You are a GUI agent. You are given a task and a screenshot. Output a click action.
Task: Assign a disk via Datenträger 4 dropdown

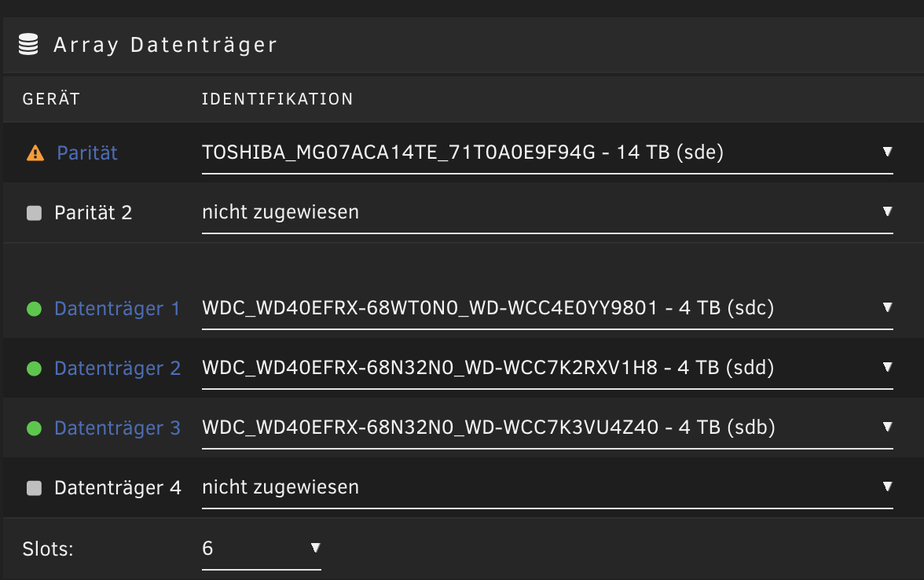click(x=548, y=488)
